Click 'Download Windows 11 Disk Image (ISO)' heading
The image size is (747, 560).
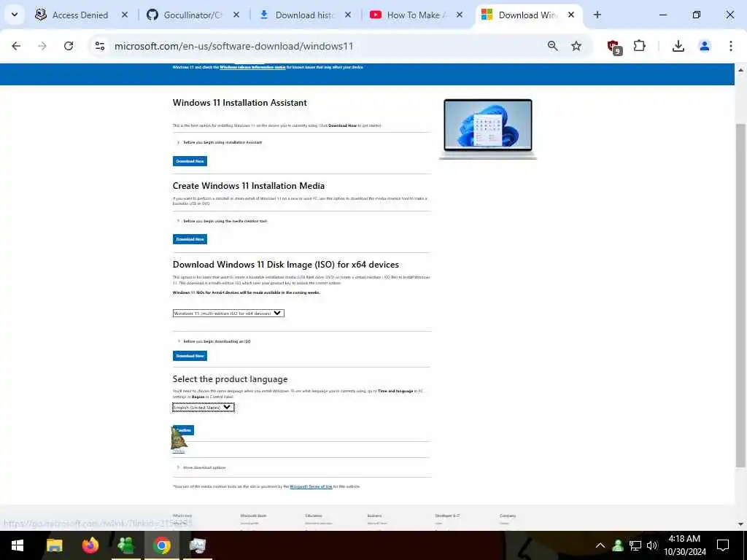click(x=286, y=264)
